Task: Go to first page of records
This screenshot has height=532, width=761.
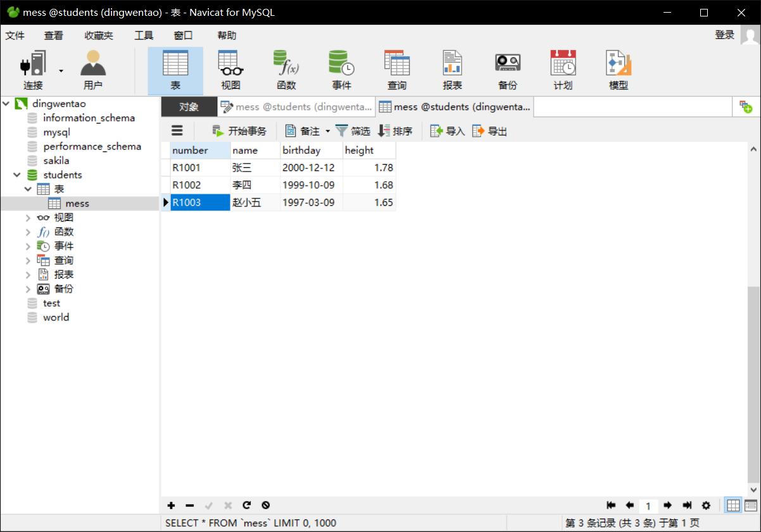Action: 611,505
